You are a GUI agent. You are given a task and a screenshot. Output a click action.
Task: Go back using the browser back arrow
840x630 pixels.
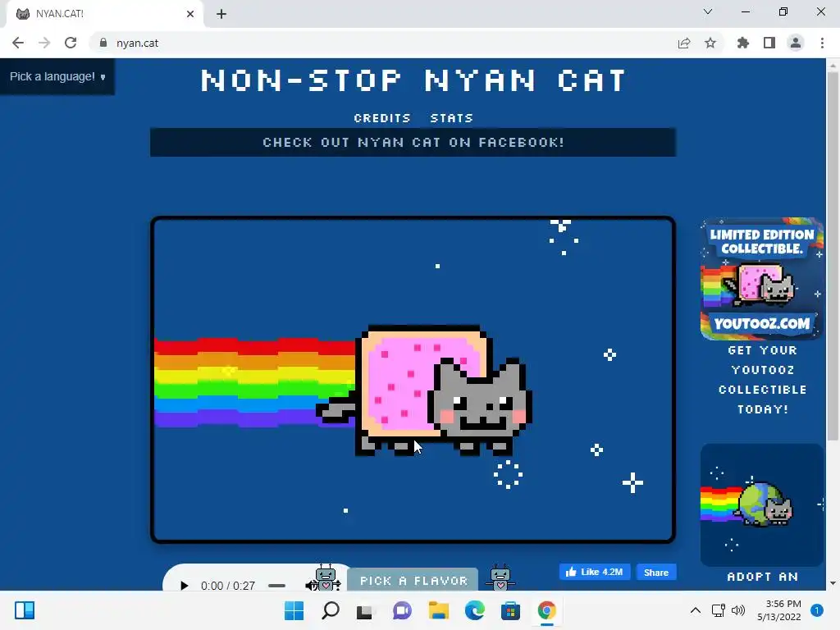coord(18,43)
